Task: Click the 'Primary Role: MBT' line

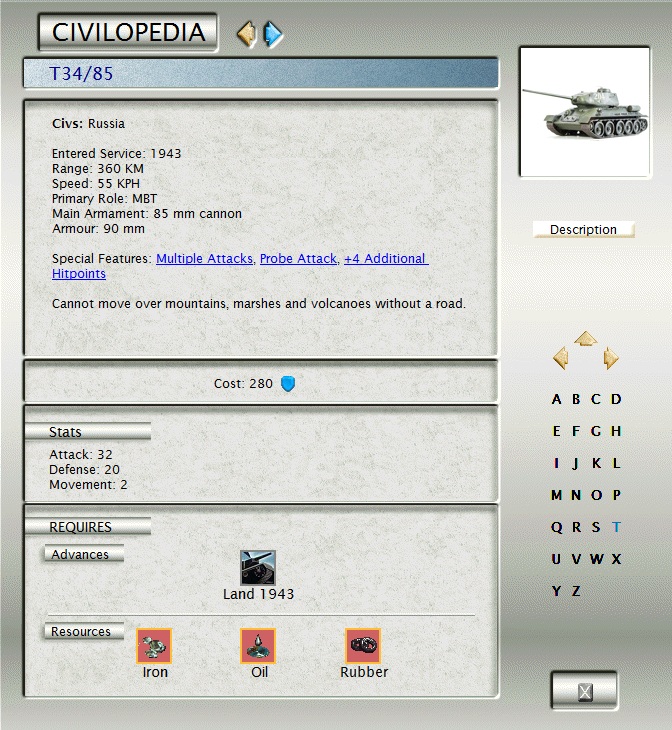Action: 104,199
